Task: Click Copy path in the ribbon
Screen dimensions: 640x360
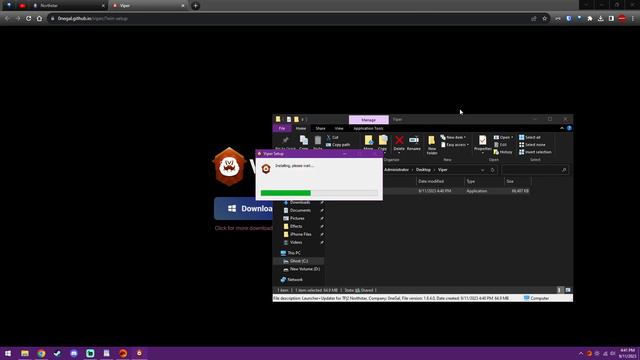Action: pos(338,145)
